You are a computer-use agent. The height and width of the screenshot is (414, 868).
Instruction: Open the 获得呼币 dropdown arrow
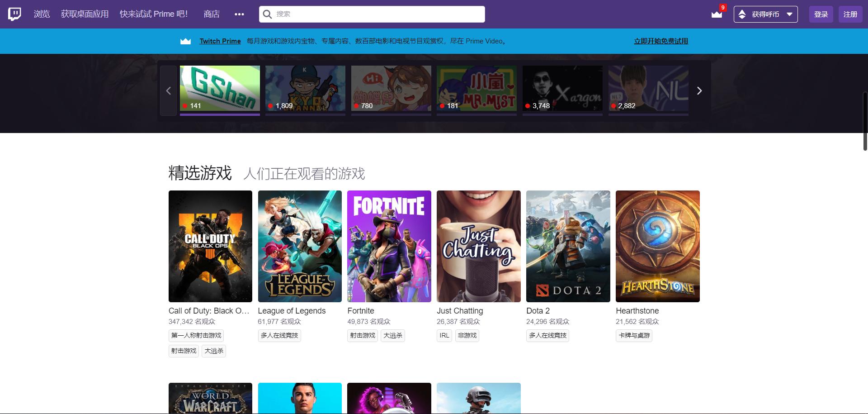[x=789, y=14]
